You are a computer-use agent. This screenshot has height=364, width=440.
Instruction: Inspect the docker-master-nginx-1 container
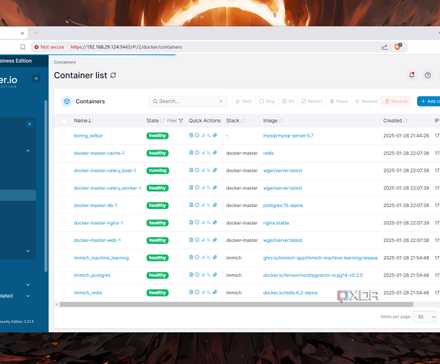tap(197, 222)
